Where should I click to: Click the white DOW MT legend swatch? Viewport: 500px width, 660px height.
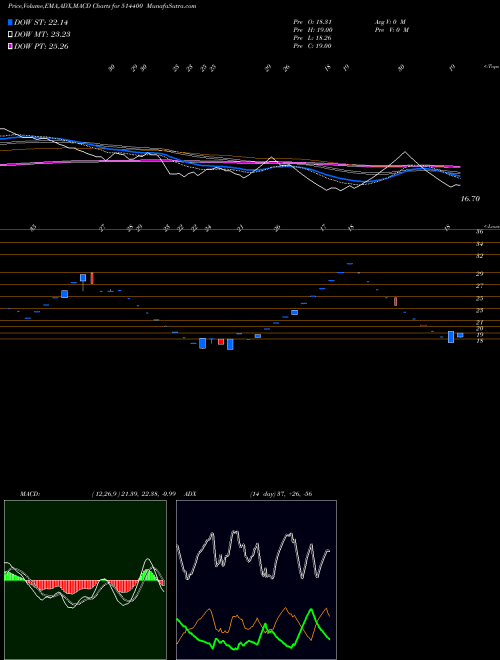[x=11, y=35]
